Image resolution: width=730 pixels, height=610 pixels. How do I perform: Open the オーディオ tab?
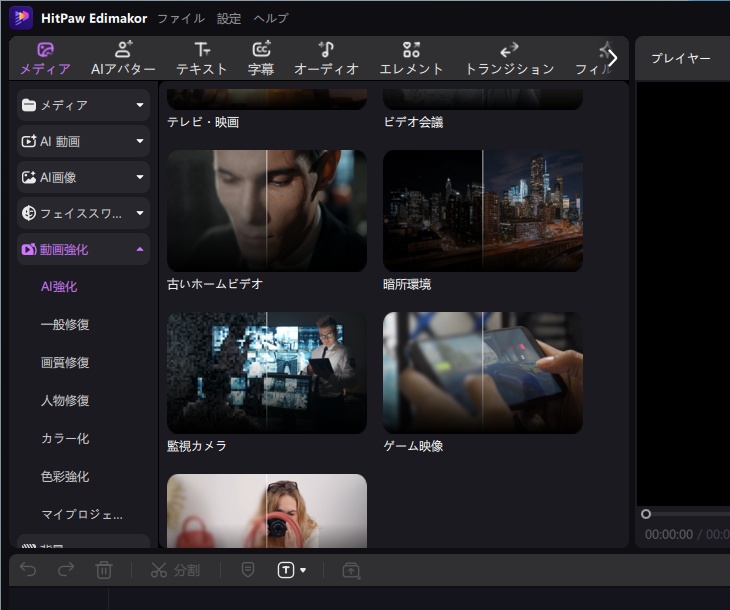click(326, 59)
